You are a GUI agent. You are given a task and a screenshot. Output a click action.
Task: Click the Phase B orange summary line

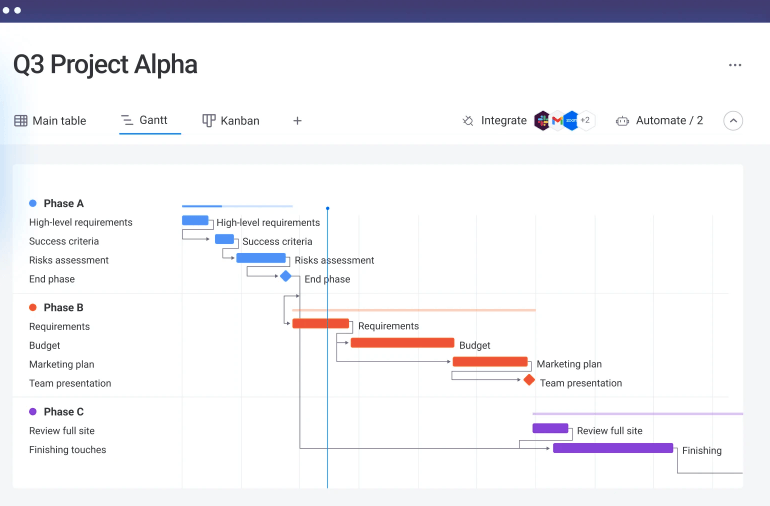(414, 310)
